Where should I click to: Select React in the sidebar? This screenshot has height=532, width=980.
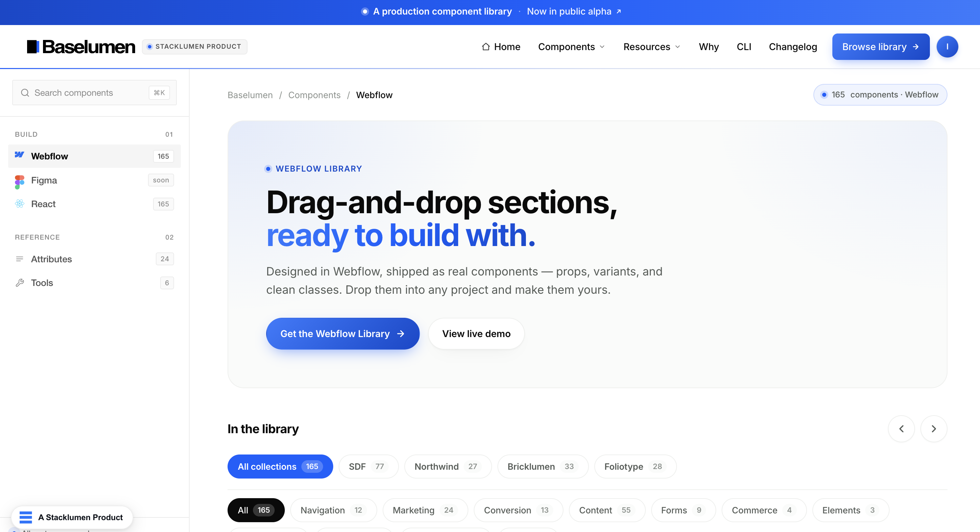tap(94, 204)
